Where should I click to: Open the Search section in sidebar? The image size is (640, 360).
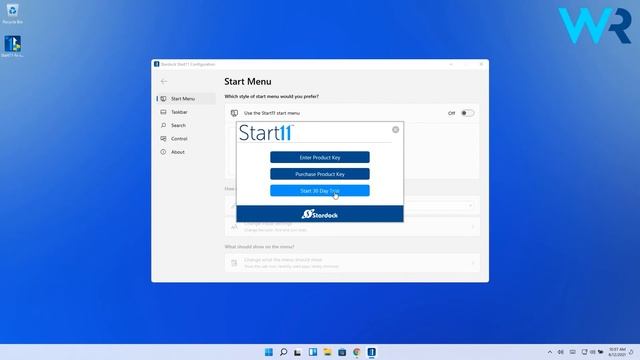pos(186,125)
